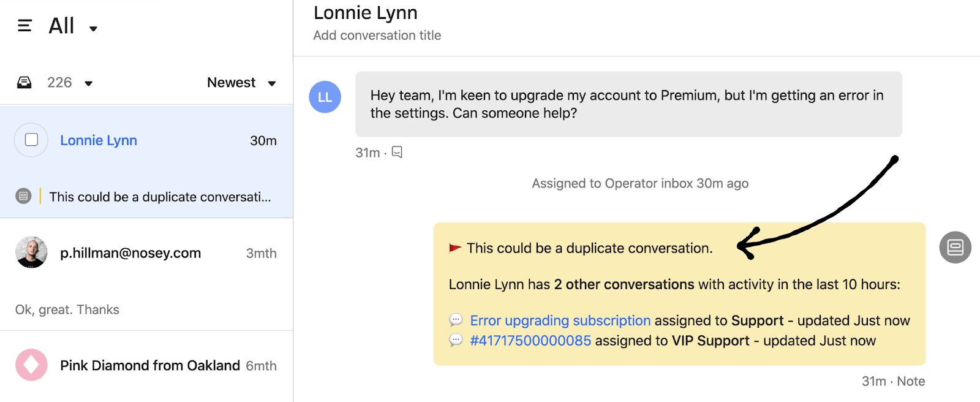The height and width of the screenshot is (402, 980).
Task: Click the message source icon beside 31m
Action: (397, 152)
